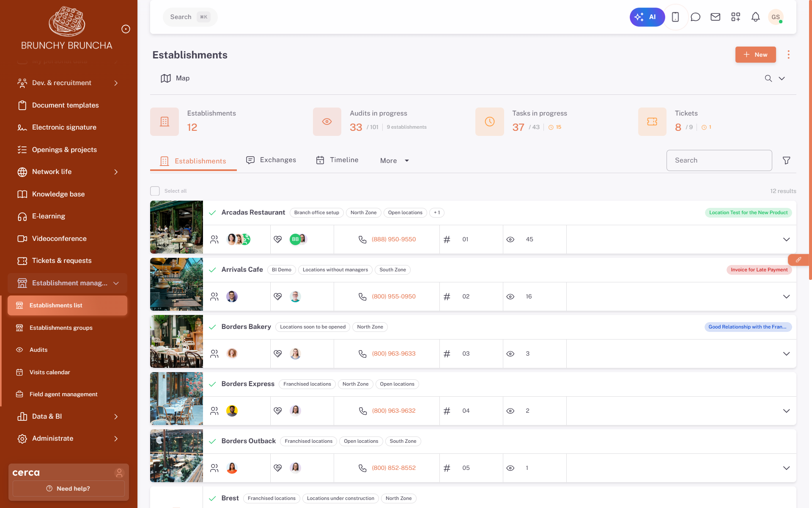This screenshot has width=812, height=508.
Task: Open Audits in the sidebar
Action: pyautogui.click(x=38, y=350)
